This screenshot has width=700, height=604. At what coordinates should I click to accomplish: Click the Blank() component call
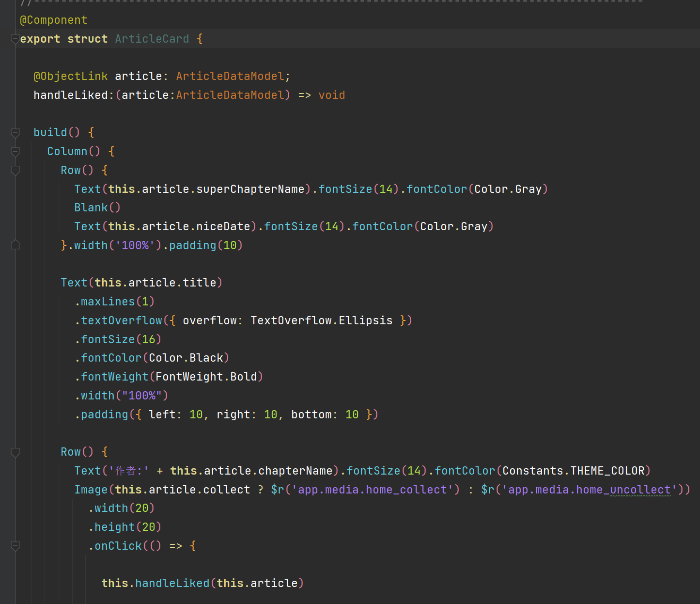pos(97,207)
